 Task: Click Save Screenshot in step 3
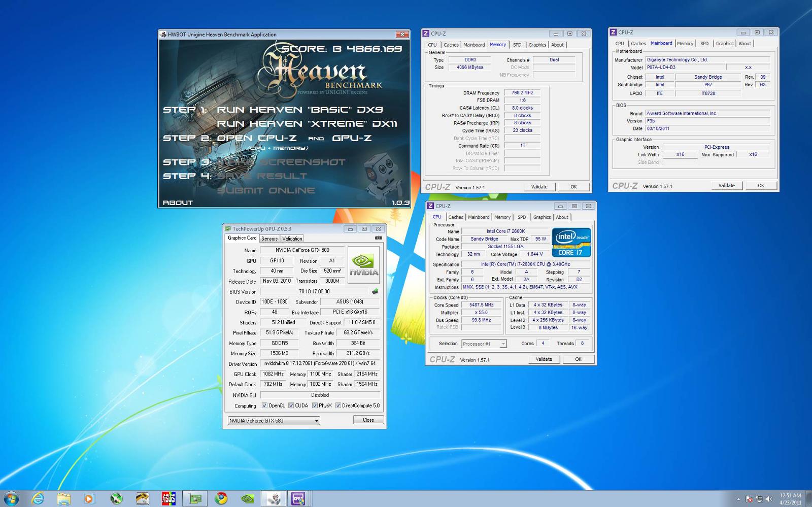[282, 162]
